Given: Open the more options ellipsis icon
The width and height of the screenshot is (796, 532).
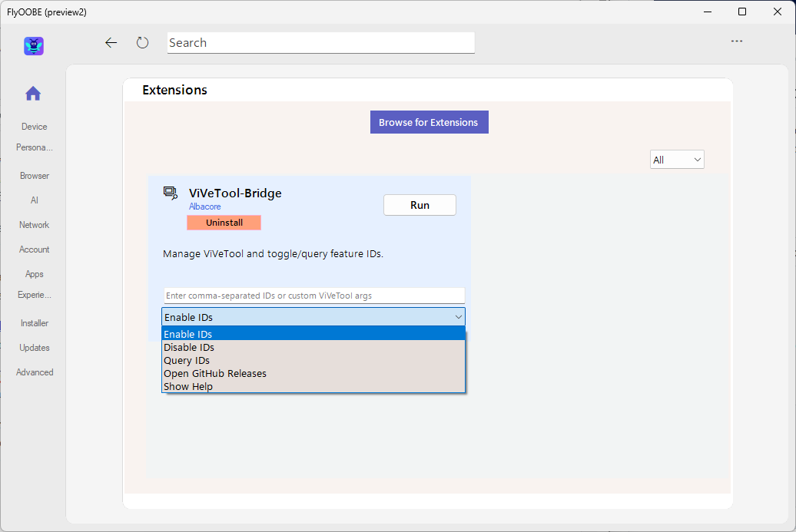Looking at the screenshot, I should click(x=737, y=41).
